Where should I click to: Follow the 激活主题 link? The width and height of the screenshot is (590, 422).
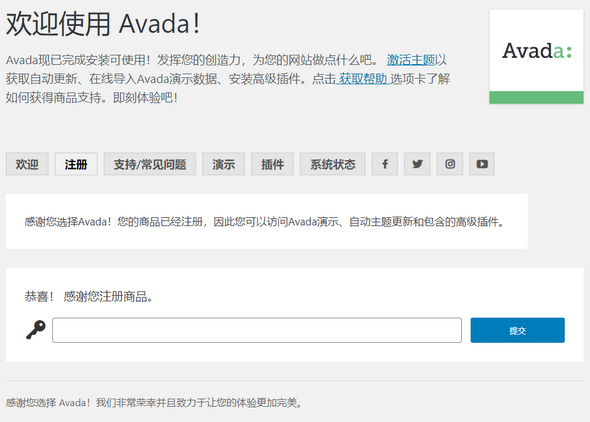411,60
